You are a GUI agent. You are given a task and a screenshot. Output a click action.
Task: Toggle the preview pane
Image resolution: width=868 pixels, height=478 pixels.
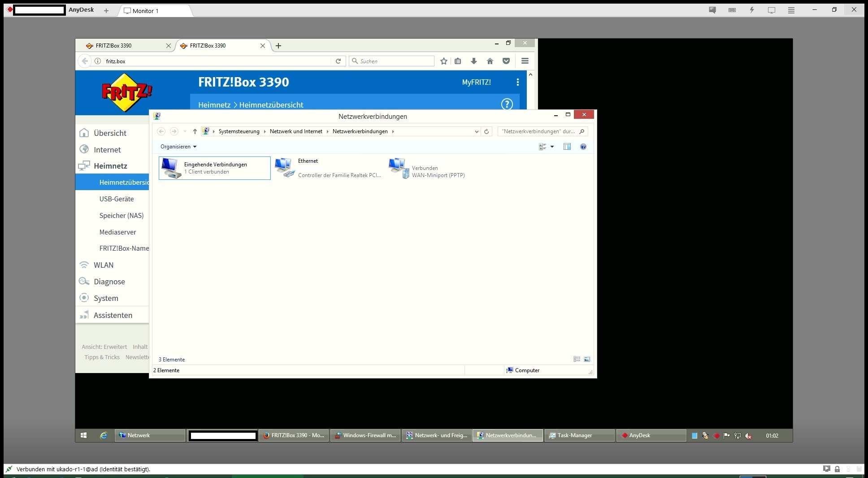pos(567,147)
